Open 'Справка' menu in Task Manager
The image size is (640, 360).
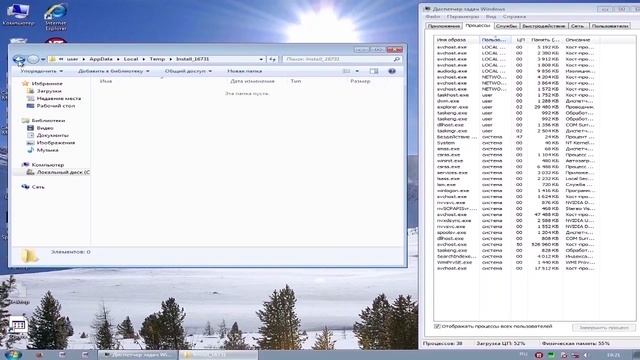[x=514, y=17]
